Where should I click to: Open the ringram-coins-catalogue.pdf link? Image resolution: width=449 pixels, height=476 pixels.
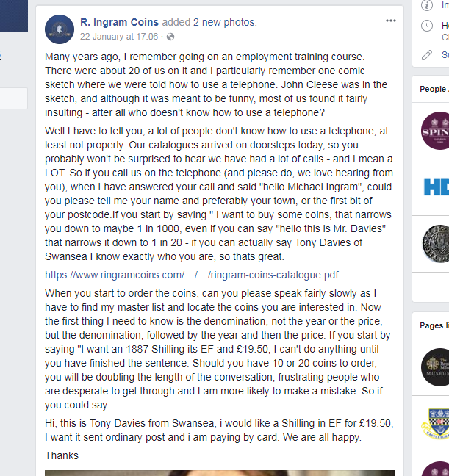pyautogui.click(x=192, y=275)
